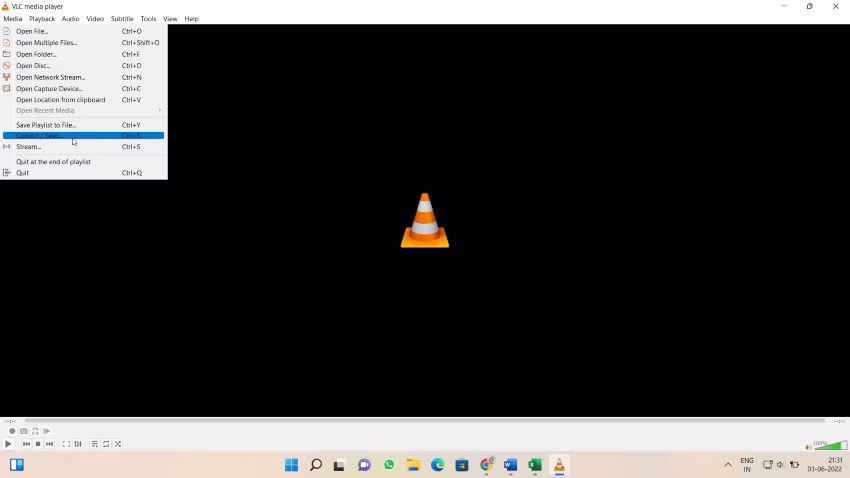Click the playback seek bar
The width and height of the screenshot is (850, 478).
pyautogui.click(x=425, y=421)
